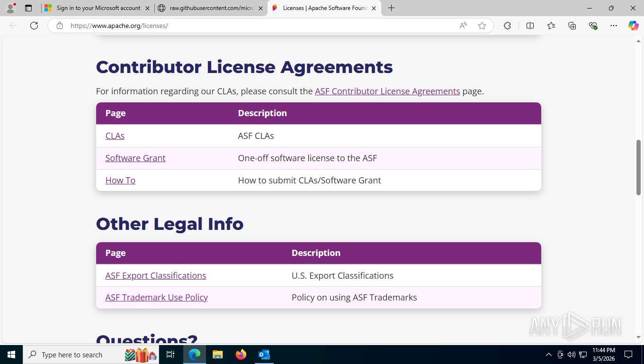Open the Windows Start menu
This screenshot has height=364, width=644.
pos(11,355)
